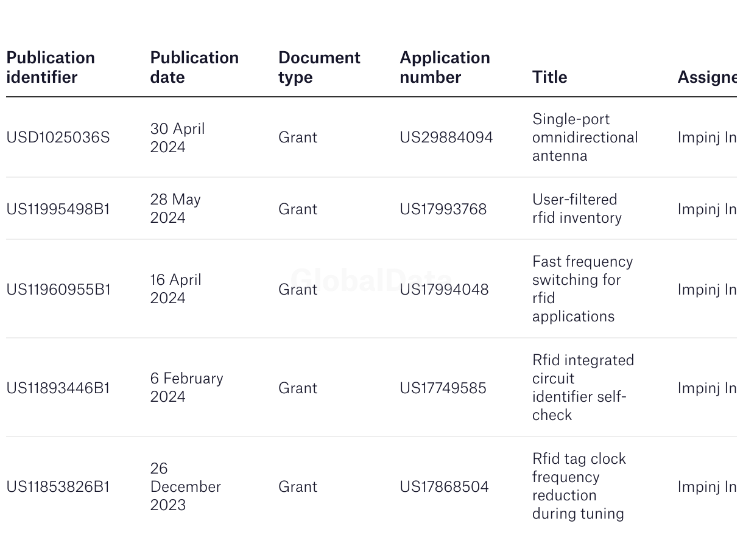The height and width of the screenshot is (560, 743).
Task: Select publication identifier USD1025036S
Action: tap(58, 138)
